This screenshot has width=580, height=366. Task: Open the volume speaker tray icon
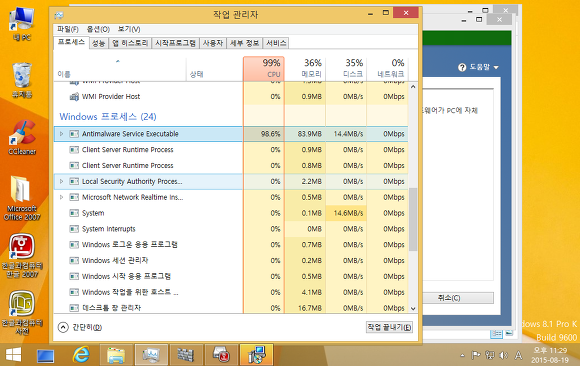(x=503, y=355)
